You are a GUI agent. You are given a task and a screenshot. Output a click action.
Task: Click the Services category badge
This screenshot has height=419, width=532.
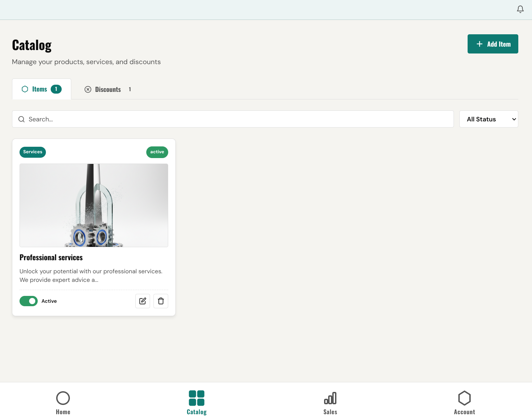coord(33,152)
